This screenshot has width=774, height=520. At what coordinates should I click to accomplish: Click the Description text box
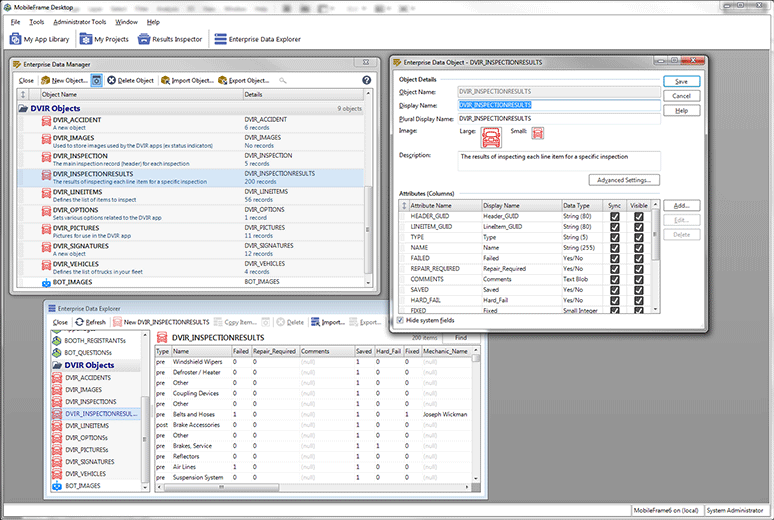click(559, 161)
